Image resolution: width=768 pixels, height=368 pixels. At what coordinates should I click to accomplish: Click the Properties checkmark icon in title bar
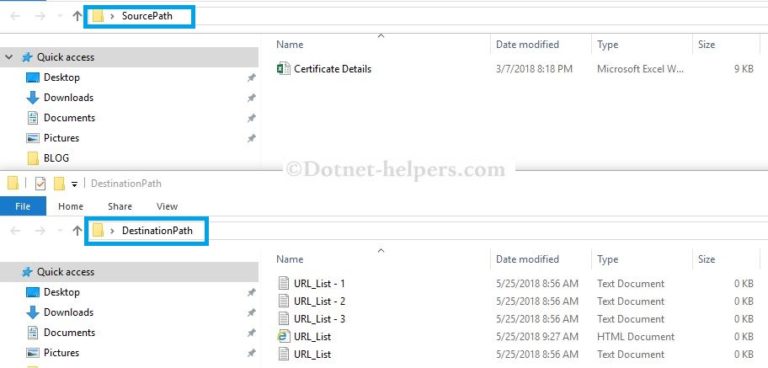tap(41, 184)
